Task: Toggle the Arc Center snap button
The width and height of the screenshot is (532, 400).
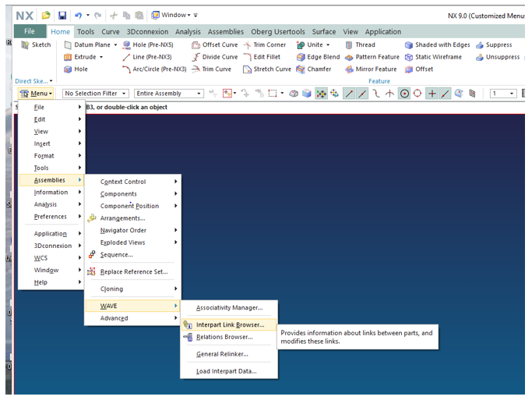Action: [x=404, y=94]
